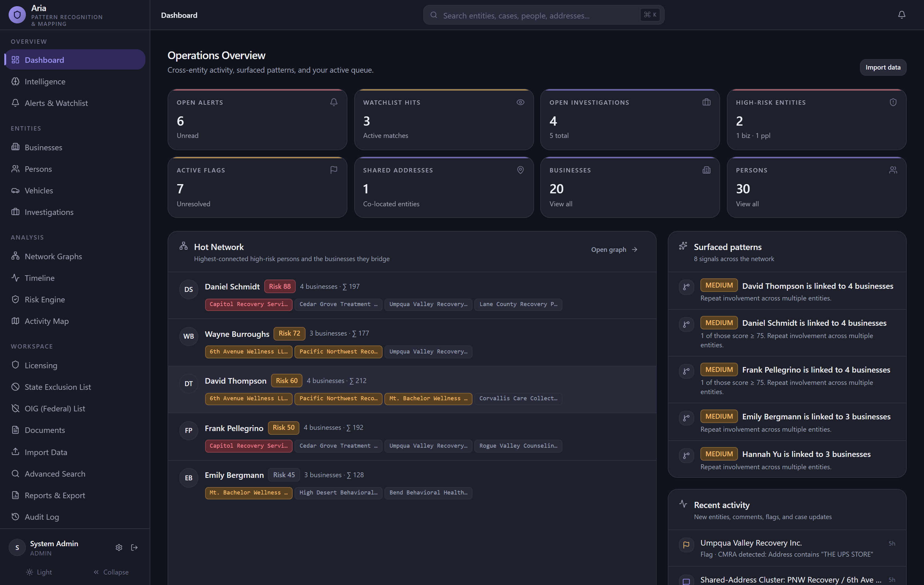Click the DS avatar for Daniel Schmidt

click(x=188, y=289)
